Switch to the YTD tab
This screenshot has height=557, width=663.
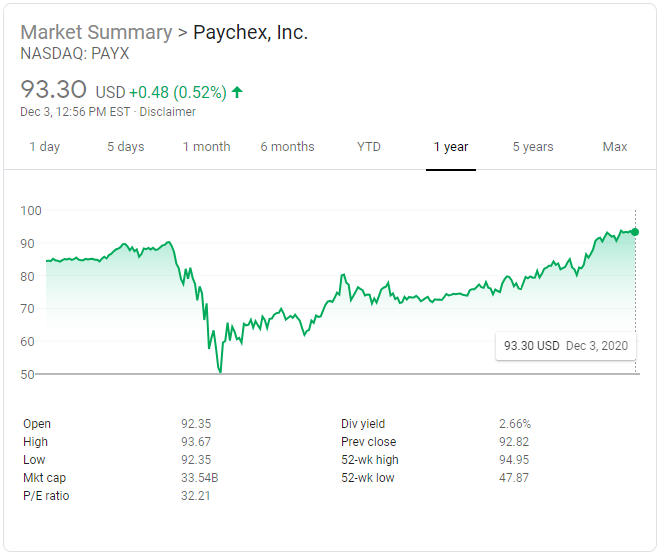(369, 147)
